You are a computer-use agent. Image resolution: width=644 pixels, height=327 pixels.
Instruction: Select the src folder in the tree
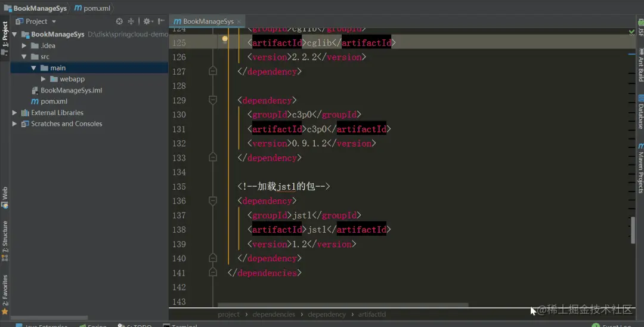[41, 57]
